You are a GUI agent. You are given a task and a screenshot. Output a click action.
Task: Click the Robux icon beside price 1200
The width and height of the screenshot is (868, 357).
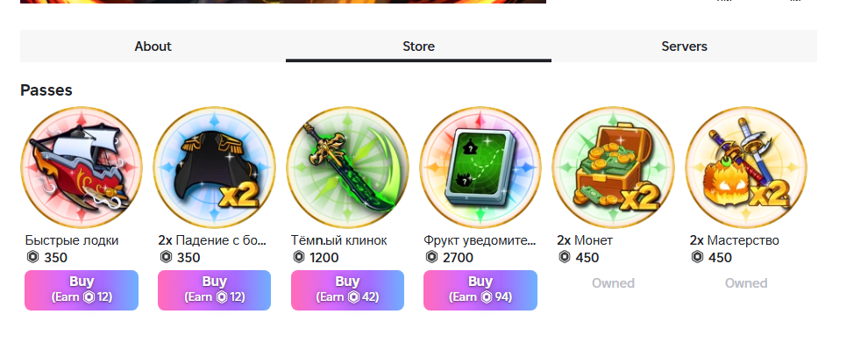pos(299,257)
